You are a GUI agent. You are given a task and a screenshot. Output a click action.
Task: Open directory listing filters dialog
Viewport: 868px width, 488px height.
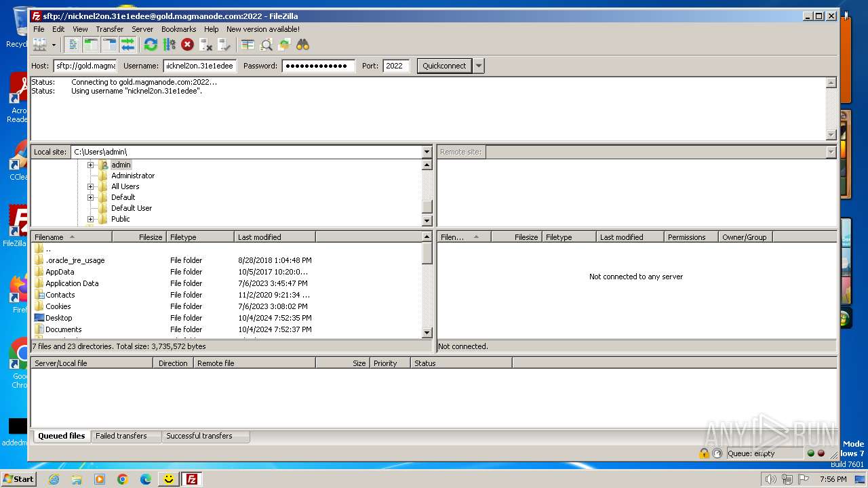(x=248, y=45)
